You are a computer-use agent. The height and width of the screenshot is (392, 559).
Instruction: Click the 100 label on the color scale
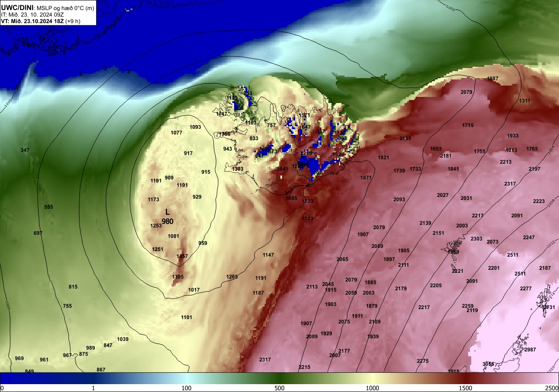click(186, 388)
